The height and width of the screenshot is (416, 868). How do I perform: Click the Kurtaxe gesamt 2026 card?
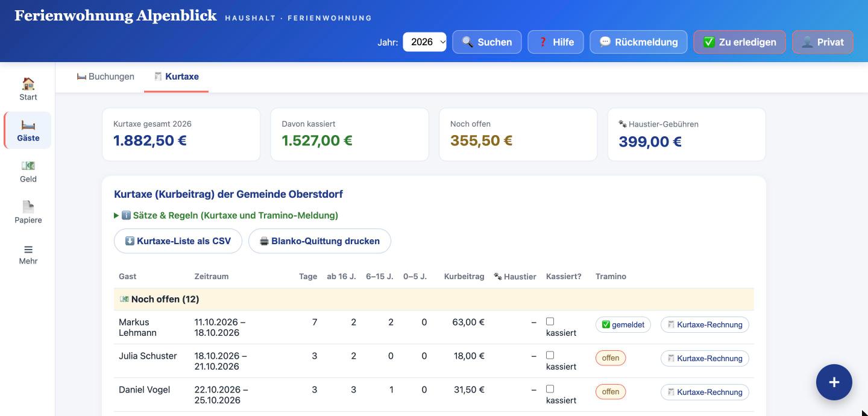181,134
